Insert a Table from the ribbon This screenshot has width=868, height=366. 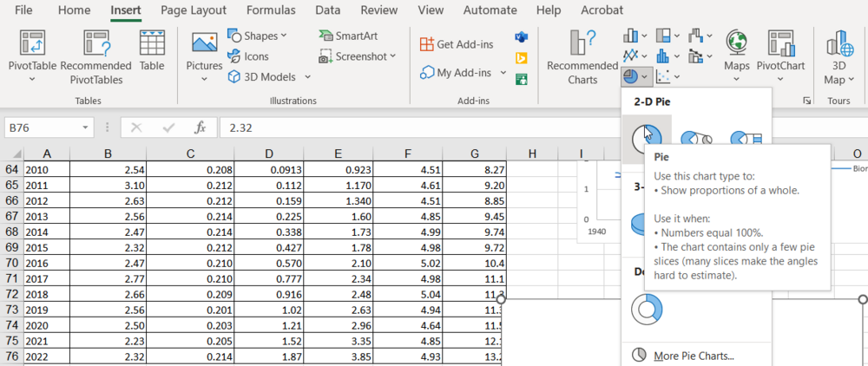tap(152, 52)
